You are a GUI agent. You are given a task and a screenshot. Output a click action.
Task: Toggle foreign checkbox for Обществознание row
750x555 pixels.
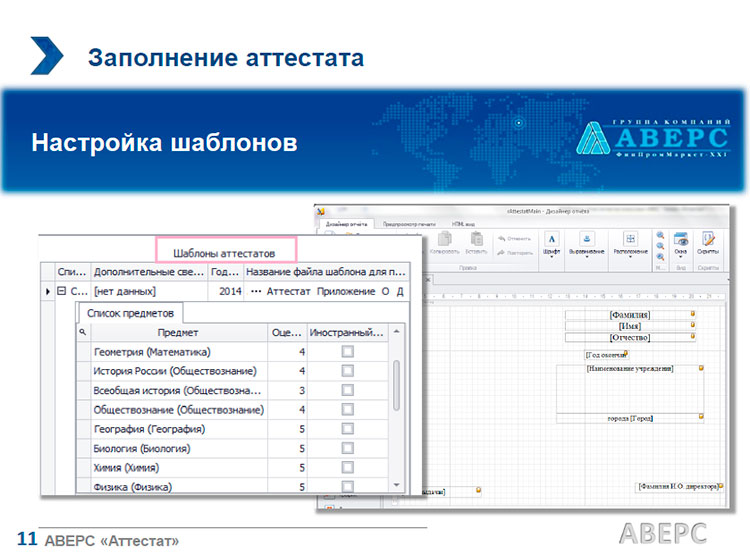pyautogui.click(x=348, y=410)
